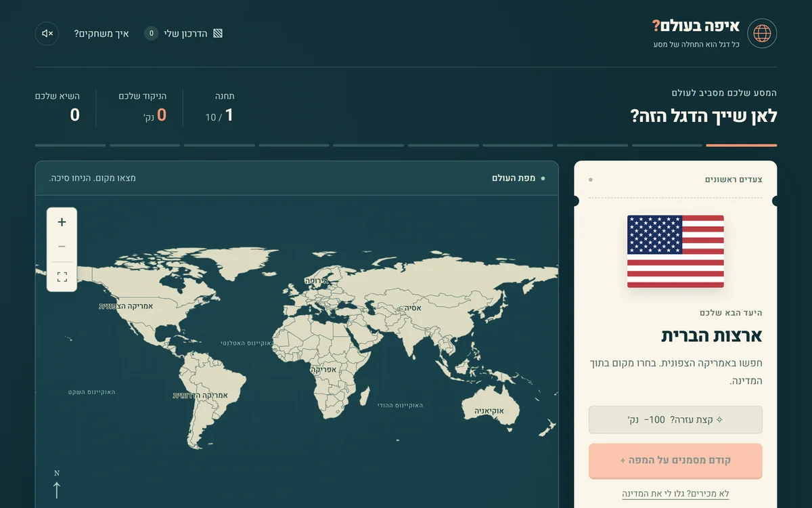Toggle the sound mute icon
The image size is (812, 508).
[x=47, y=33]
